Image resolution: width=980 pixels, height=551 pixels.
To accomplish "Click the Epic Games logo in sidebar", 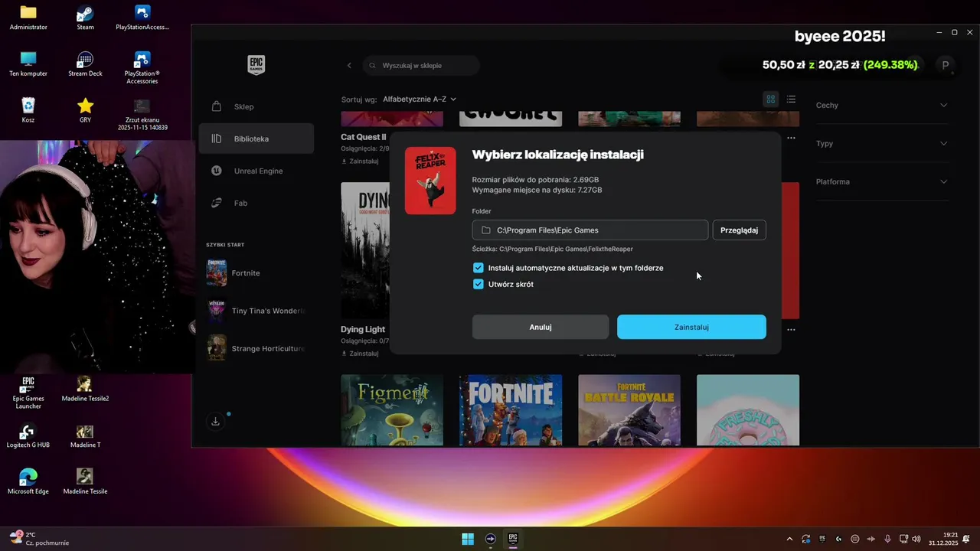I will pyautogui.click(x=256, y=65).
